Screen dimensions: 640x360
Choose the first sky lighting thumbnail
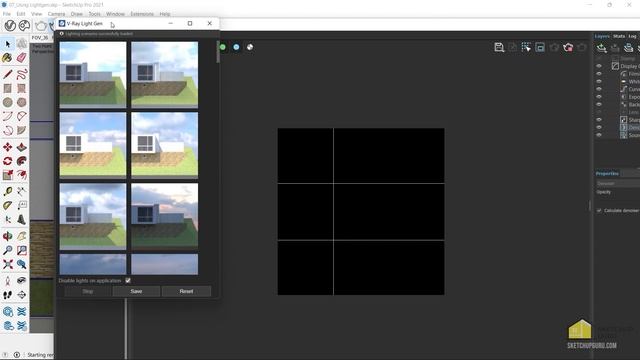click(93, 75)
